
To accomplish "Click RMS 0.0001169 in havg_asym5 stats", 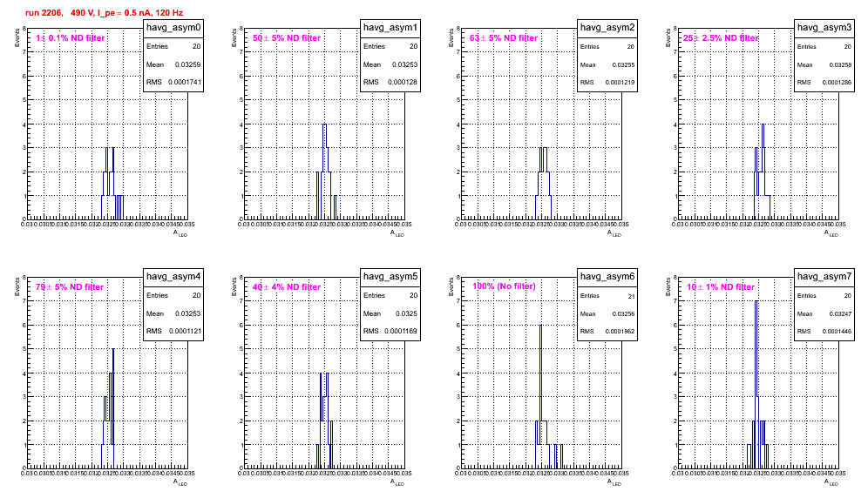I will (x=390, y=332).
